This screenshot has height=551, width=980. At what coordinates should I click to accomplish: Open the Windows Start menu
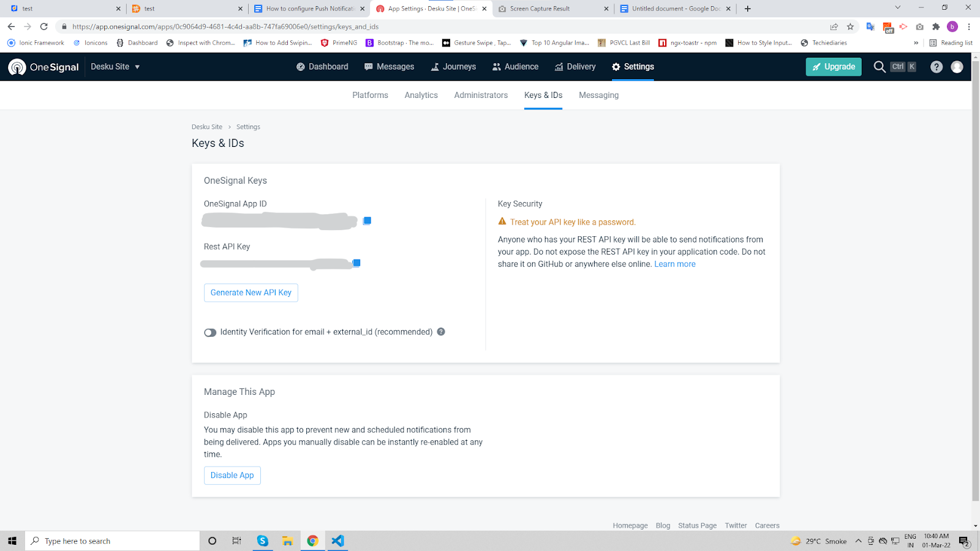pyautogui.click(x=12, y=541)
